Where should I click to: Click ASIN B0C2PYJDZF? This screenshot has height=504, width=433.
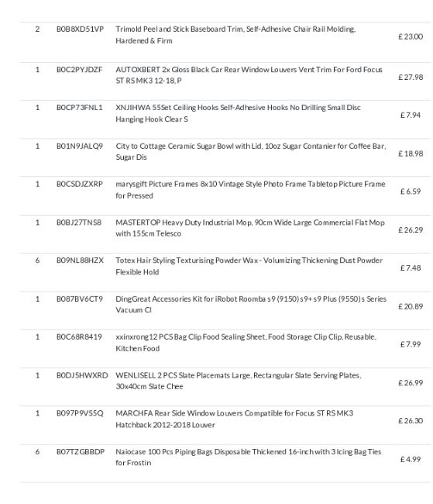tap(79, 70)
